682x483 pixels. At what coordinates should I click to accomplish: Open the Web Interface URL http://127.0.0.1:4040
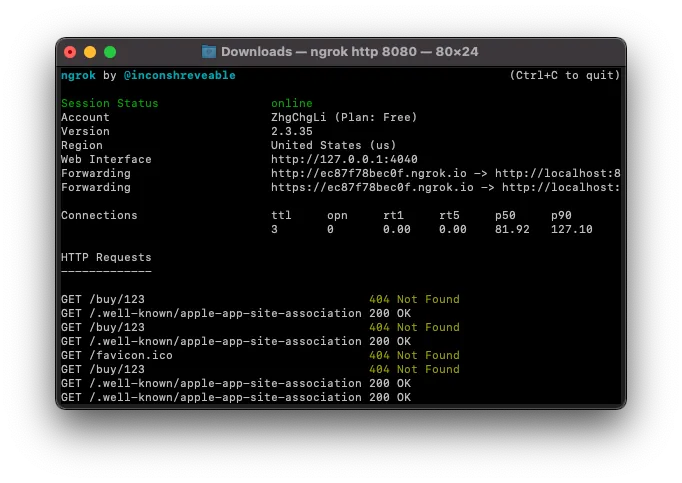tap(344, 159)
